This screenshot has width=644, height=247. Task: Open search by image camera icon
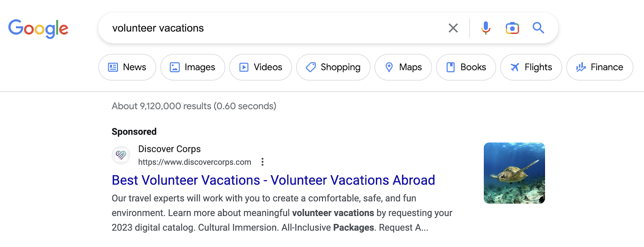point(512,28)
